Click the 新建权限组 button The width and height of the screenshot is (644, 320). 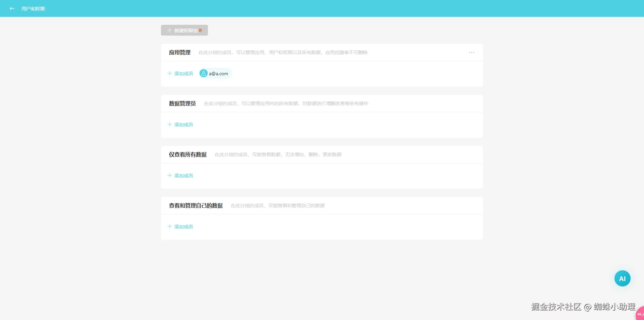[184, 30]
